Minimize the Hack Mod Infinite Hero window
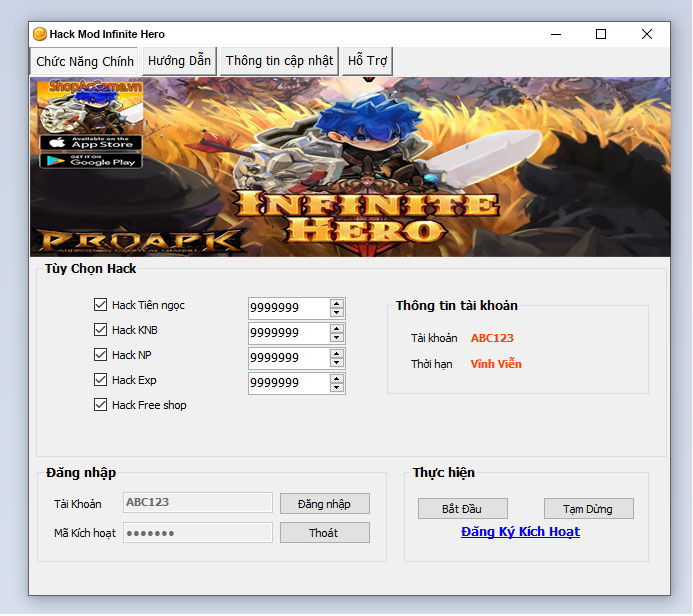The height and width of the screenshot is (616, 693). (x=556, y=34)
